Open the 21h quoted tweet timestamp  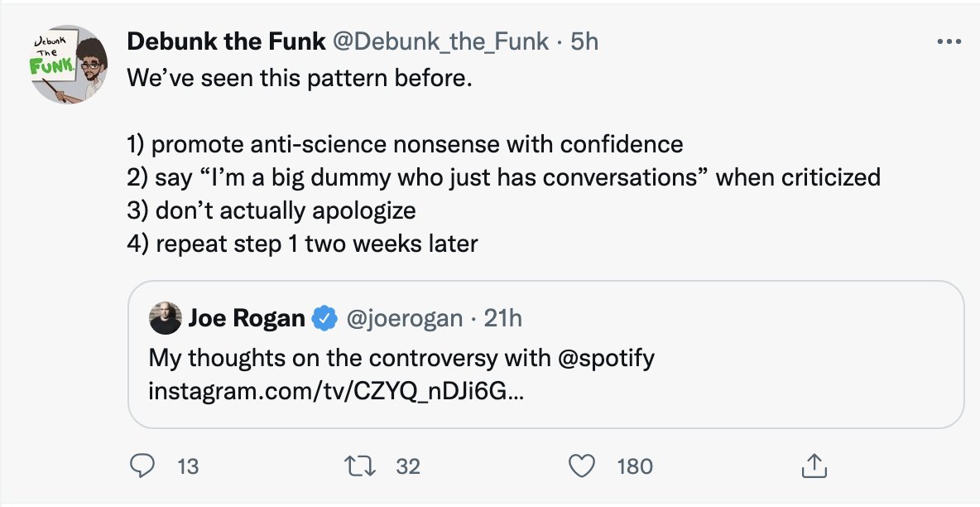pyautogui.click(x=503, y=319)
